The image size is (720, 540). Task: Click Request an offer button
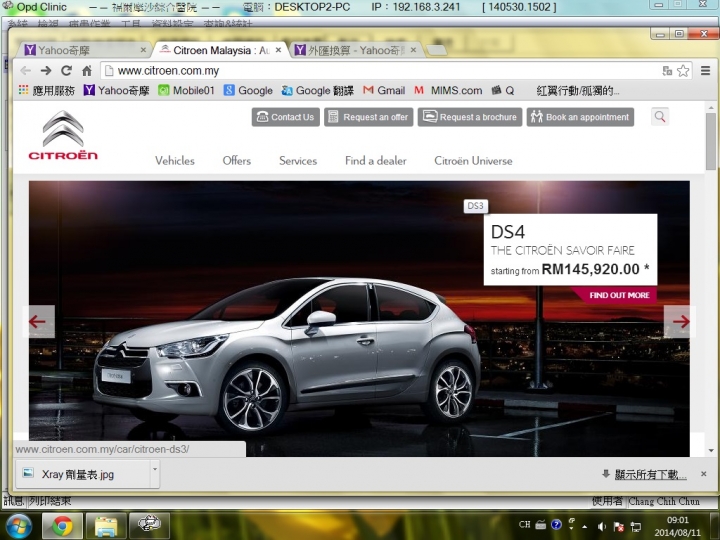[x=369, y=117]
